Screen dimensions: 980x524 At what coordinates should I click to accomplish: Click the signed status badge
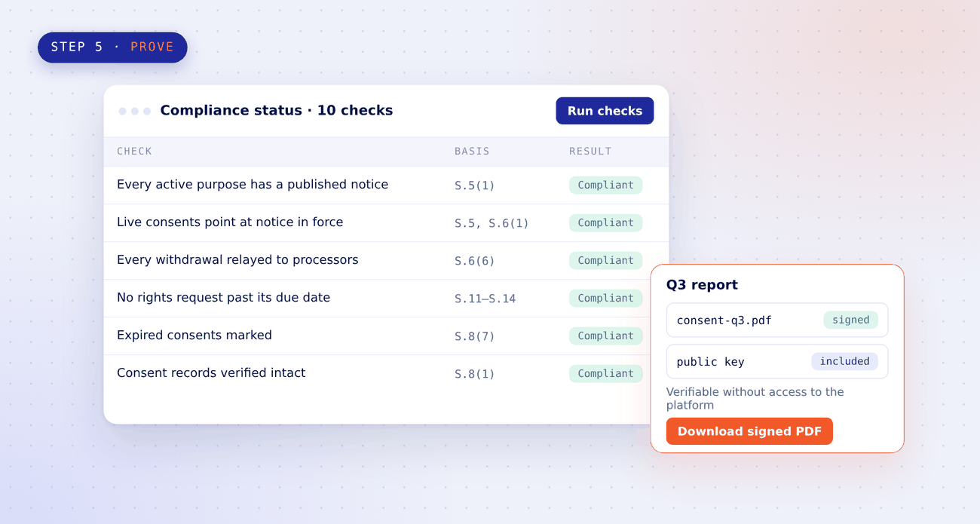click(x=851, y=320)
